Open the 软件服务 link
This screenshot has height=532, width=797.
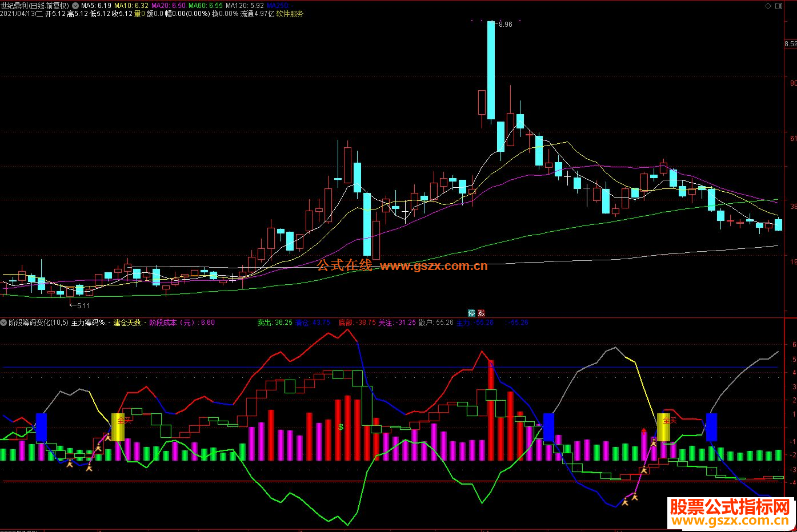pos(290,14)
